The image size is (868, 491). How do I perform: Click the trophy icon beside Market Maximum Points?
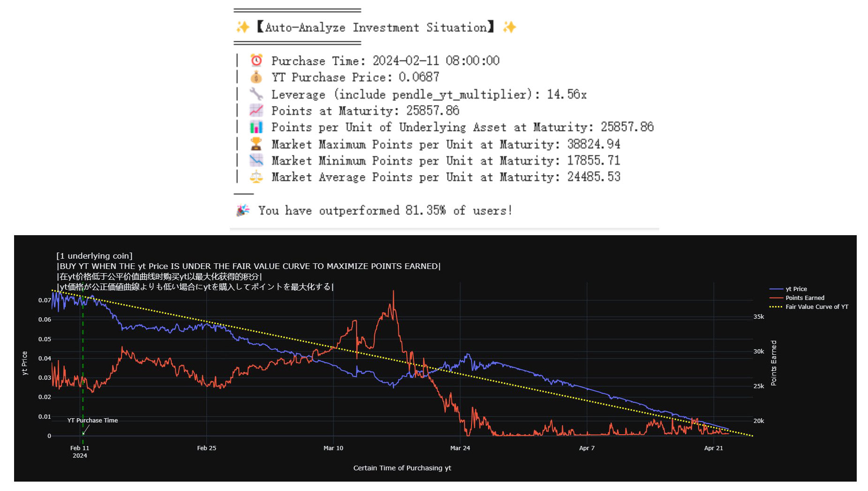256,144
